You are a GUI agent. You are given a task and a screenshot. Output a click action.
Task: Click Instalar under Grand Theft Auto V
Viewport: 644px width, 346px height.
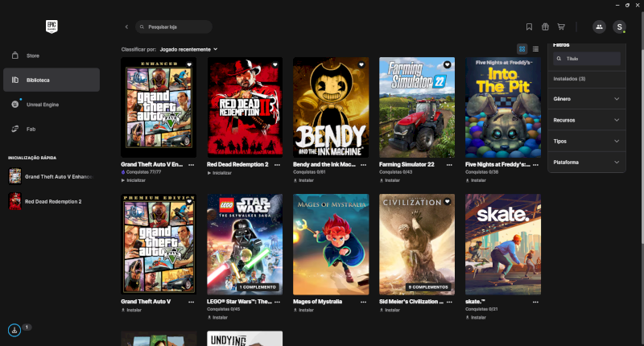tap(131, 310)
